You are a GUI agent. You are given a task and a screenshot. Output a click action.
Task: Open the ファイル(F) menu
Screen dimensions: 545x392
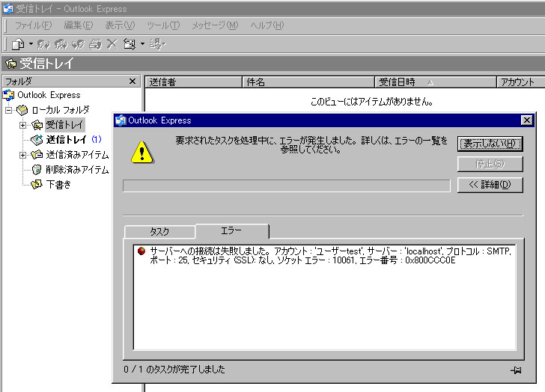[33, 25]
